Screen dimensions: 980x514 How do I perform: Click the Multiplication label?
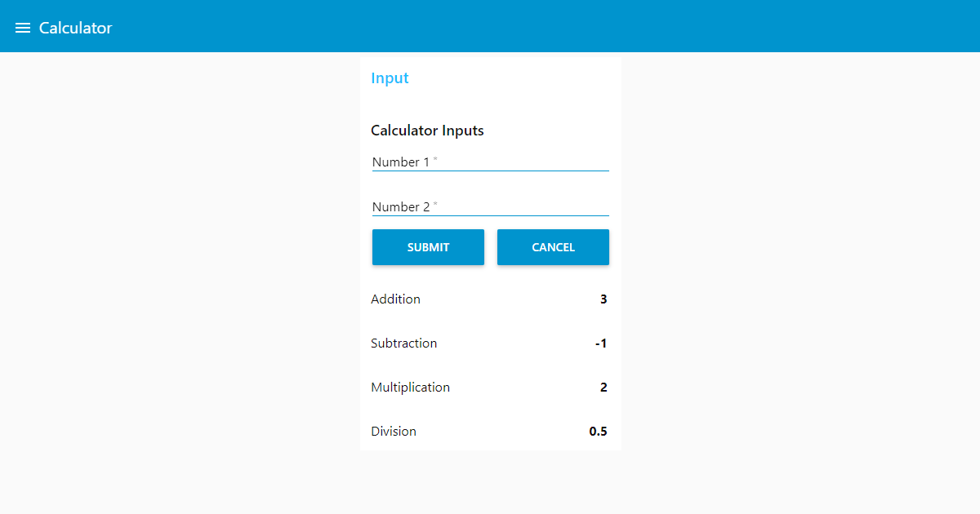click(x=410, y=387)
